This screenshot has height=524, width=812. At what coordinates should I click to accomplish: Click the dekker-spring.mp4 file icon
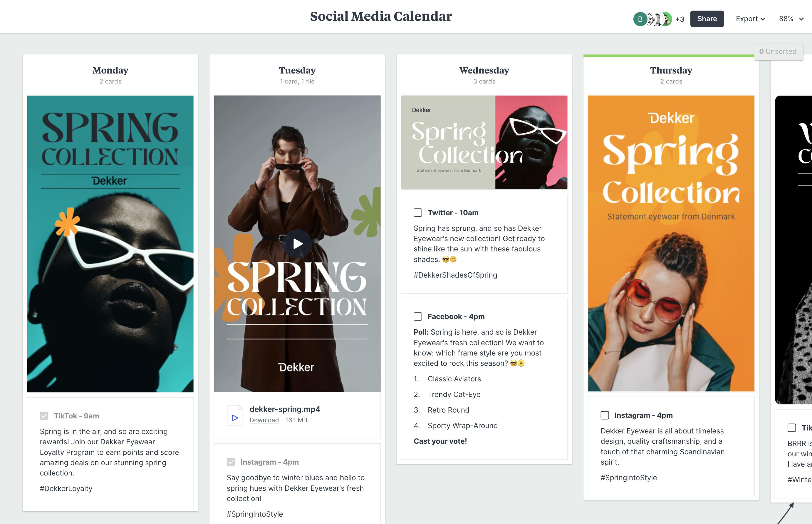[235, 415]
